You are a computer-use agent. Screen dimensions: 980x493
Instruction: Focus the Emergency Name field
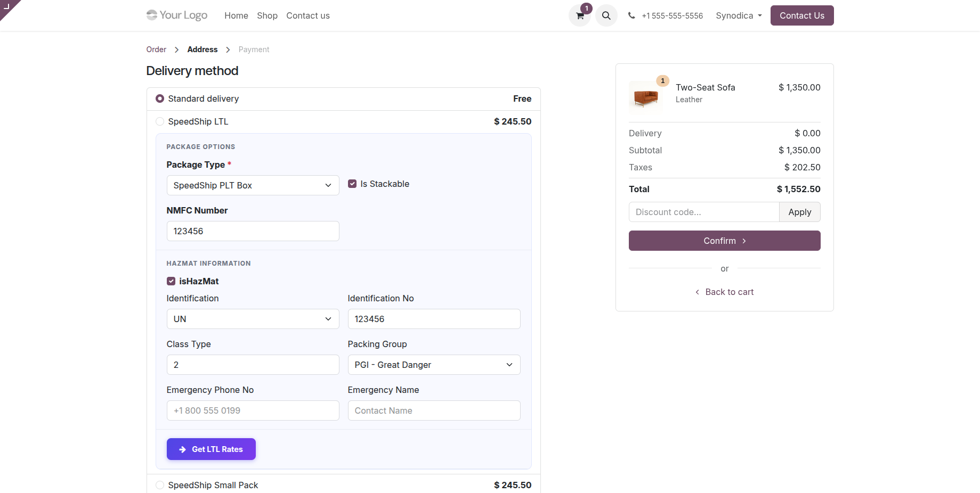[x=434, y=410]
